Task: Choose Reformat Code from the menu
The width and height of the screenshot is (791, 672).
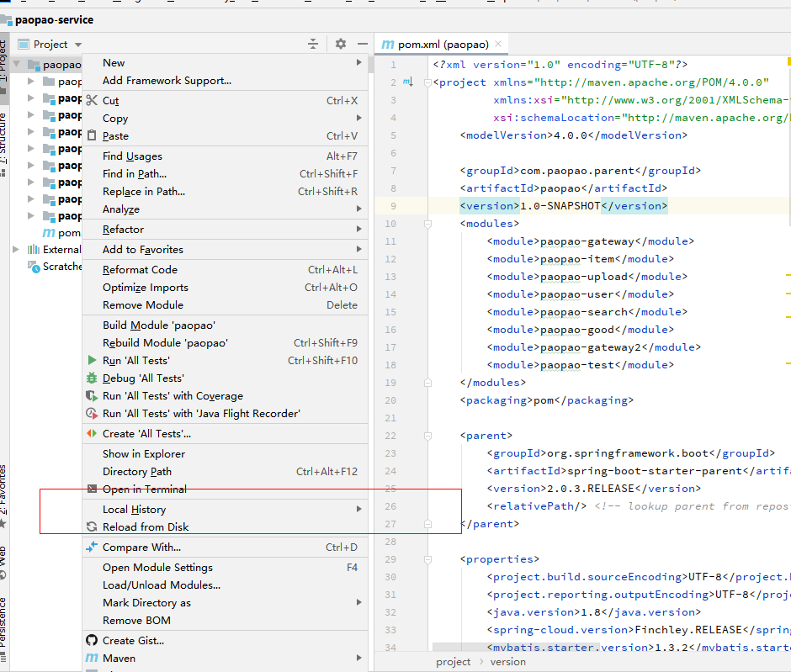Action: (x=225, y=269)
